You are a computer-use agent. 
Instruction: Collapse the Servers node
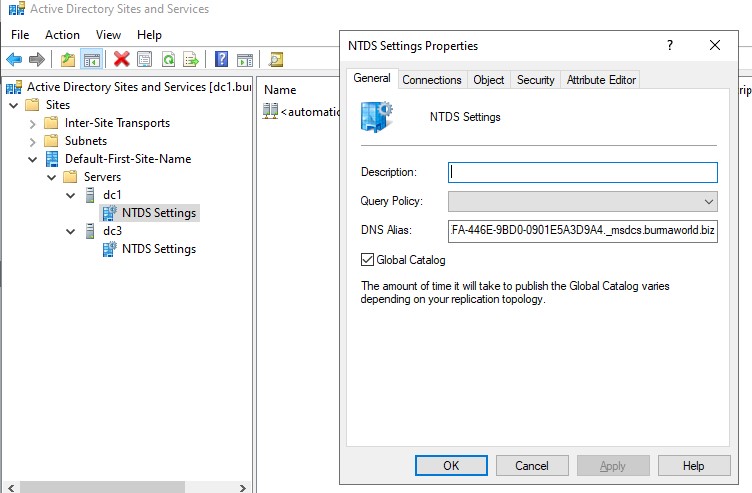point(51,177)
